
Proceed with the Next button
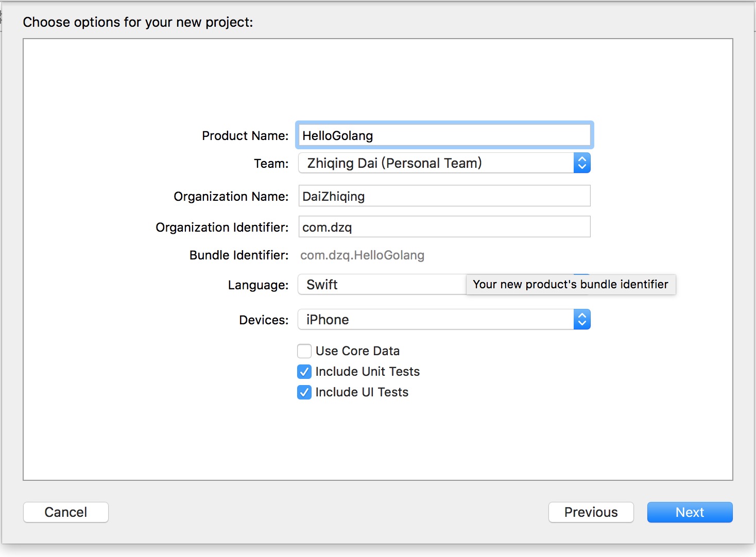coord(690,512)
